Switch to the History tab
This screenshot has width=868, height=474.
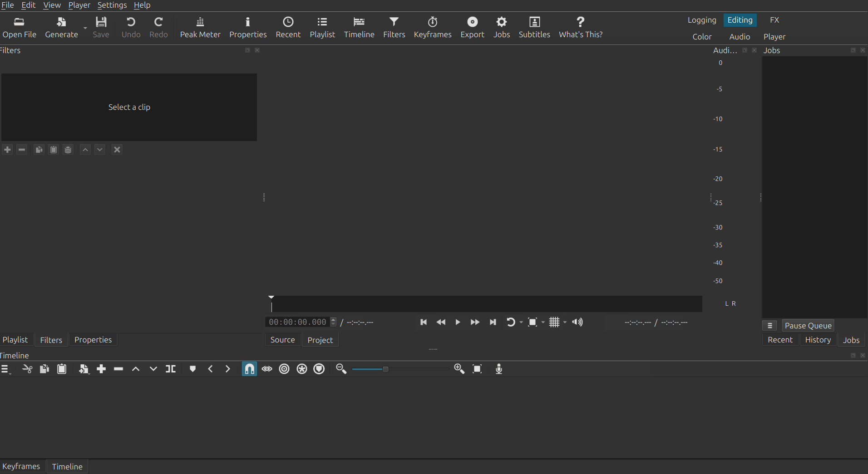[x=818, y=340]
